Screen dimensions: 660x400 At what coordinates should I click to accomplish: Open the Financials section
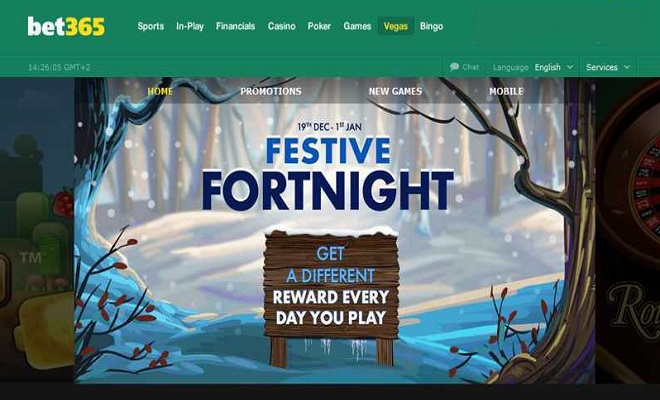click(235, 26)
